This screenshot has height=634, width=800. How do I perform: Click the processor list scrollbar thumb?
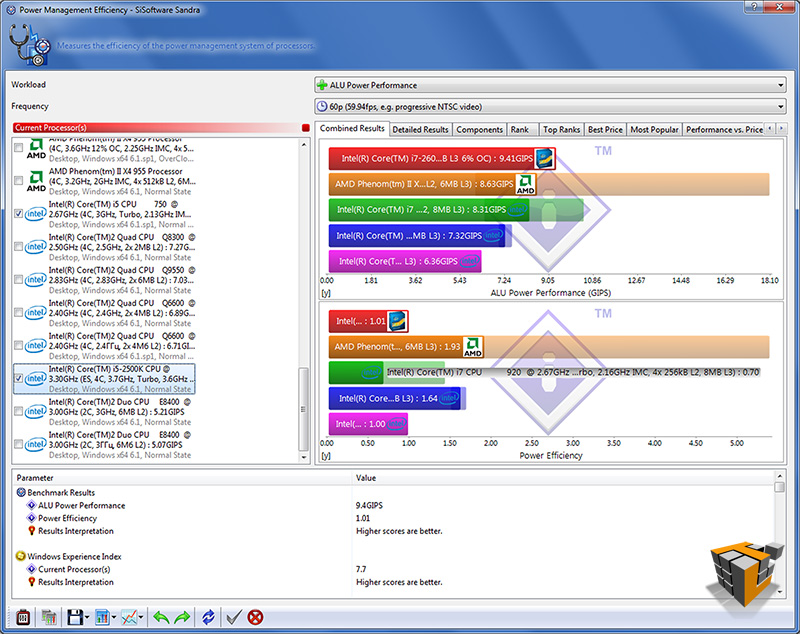304,409
